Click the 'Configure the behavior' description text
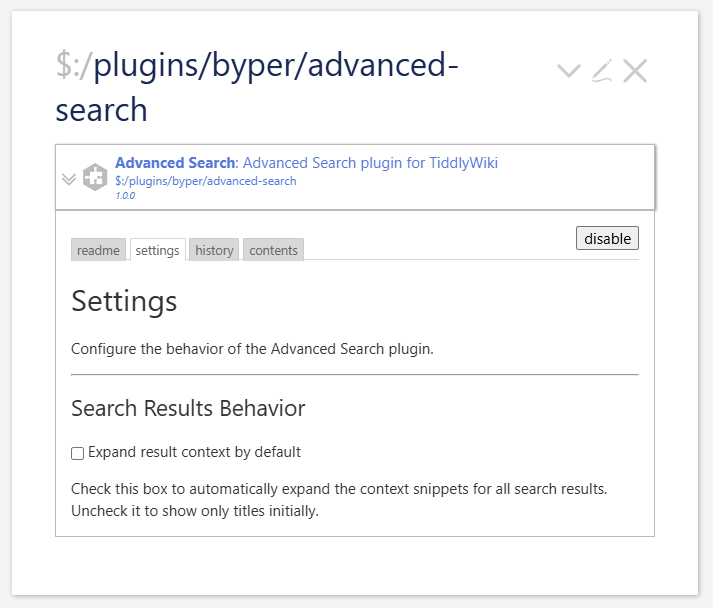 click(x=252, y=349)
